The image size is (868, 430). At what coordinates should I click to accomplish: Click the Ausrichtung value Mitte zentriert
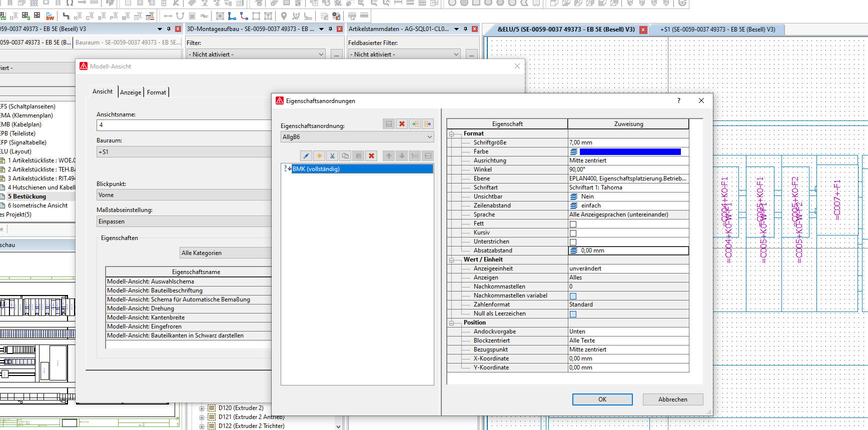(628, 160)
